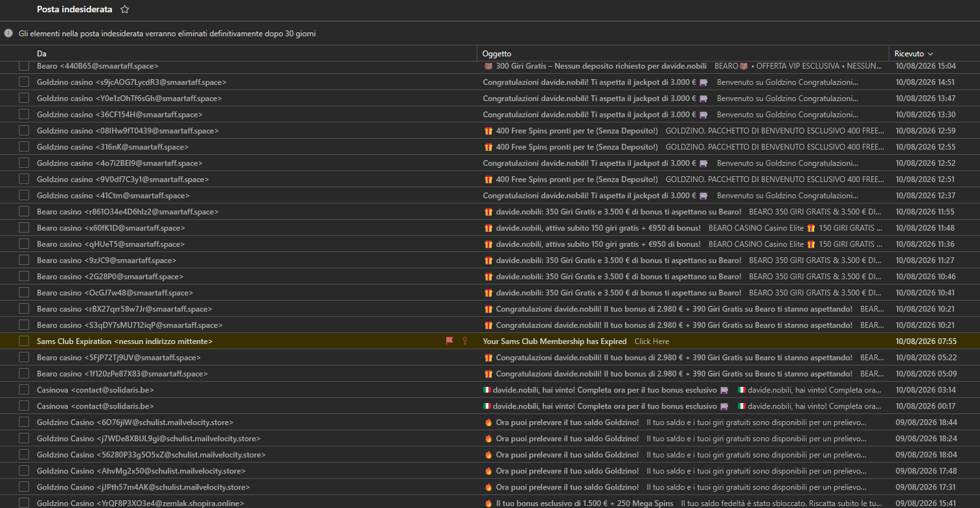Open the email from Goldzino Casino jJPth57m4AK
This screenshot has width=980, height=508.
pyautogui.click(x=490, y=487)
